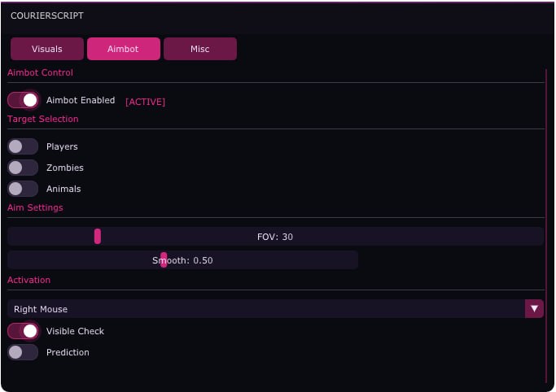Open the Misc tab
Screen dimensions: 556x392
click(200, 49)
